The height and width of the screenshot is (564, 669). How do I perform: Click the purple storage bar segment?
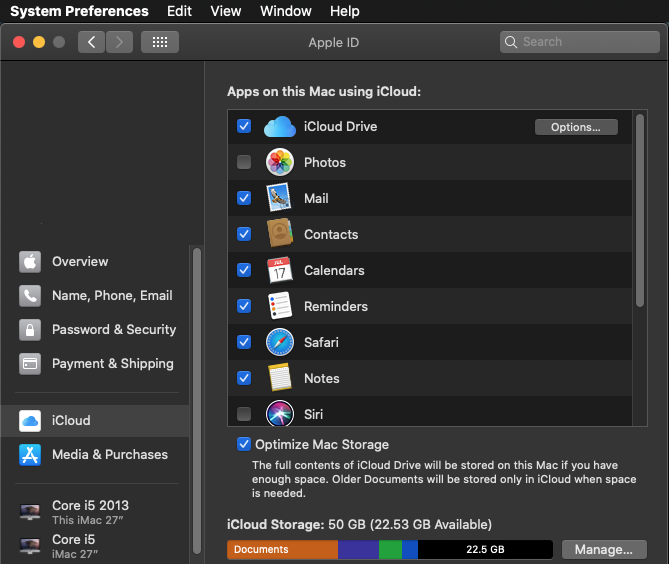358,549
